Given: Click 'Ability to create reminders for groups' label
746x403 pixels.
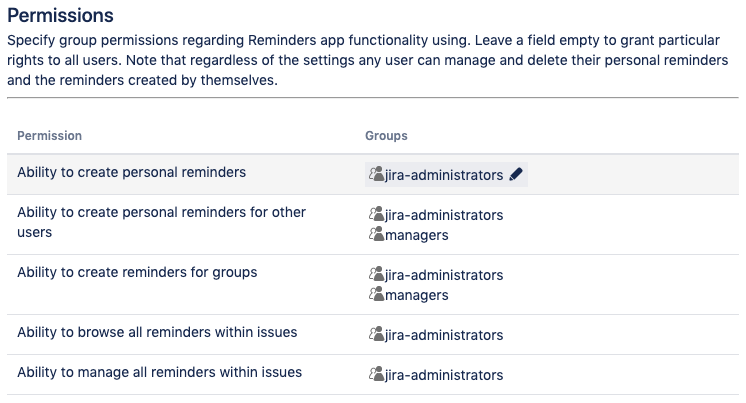Looking at the screenshot, I should pyautogui.click(x=137, y=272).
